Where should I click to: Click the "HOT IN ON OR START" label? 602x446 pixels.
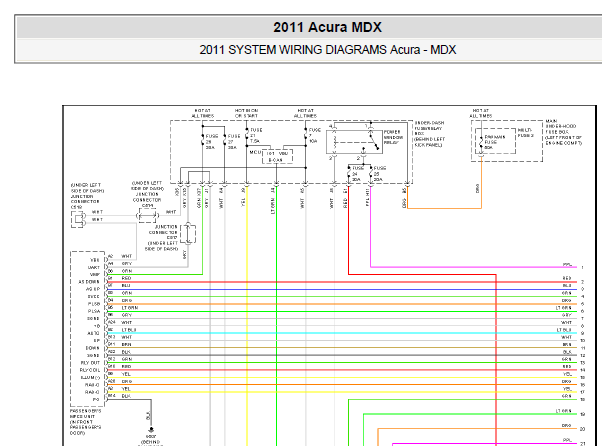(x=246, y=113)
